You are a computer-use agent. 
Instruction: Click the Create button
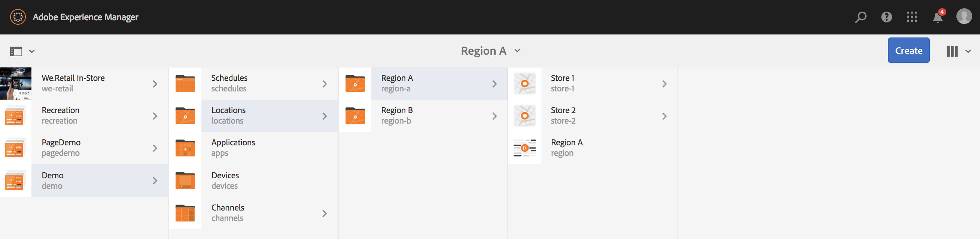pos(908,50)
